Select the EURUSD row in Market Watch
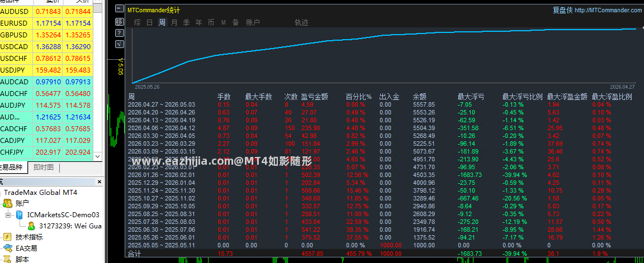 point(46,23)
